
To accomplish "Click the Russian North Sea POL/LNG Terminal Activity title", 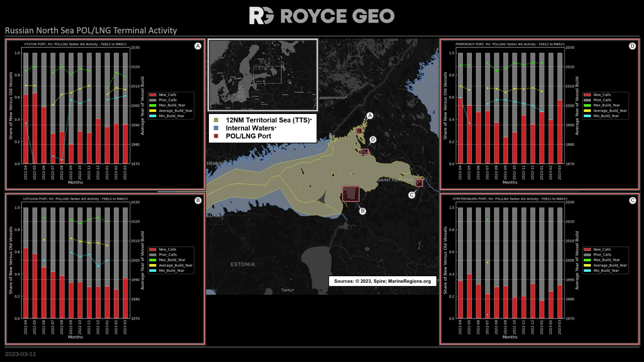I will click(91, 31).
